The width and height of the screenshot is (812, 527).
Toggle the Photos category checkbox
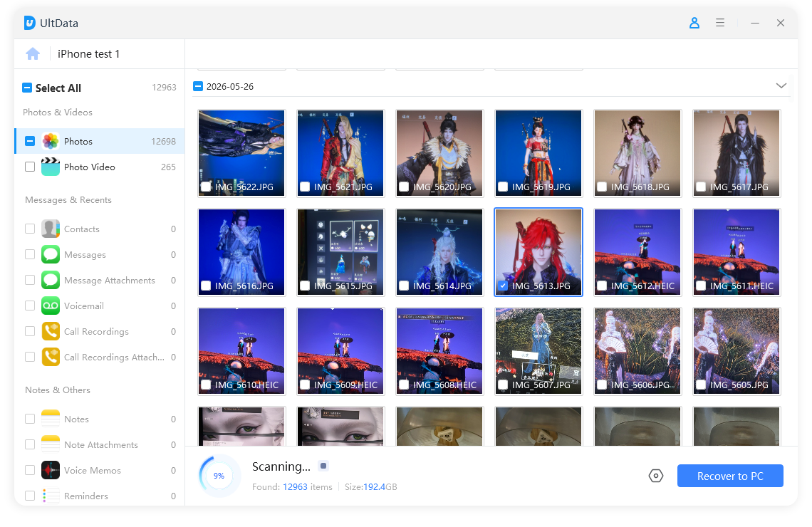click(x=30, y=141)
